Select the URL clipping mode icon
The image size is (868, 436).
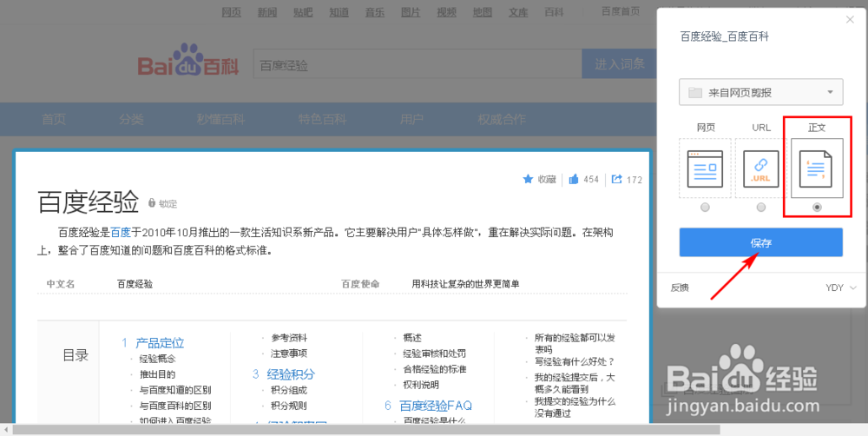pyautogui.click(x=760, y=168)
